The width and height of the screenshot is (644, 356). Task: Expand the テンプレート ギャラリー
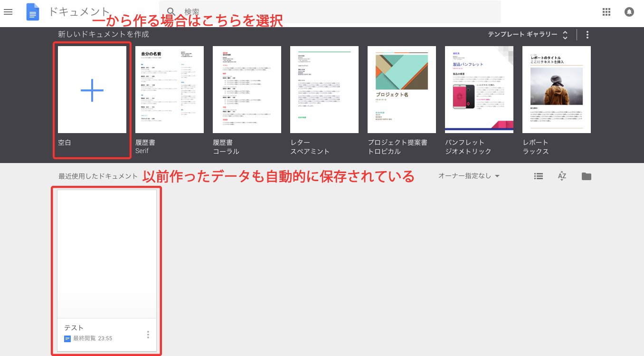coord(528,35)
